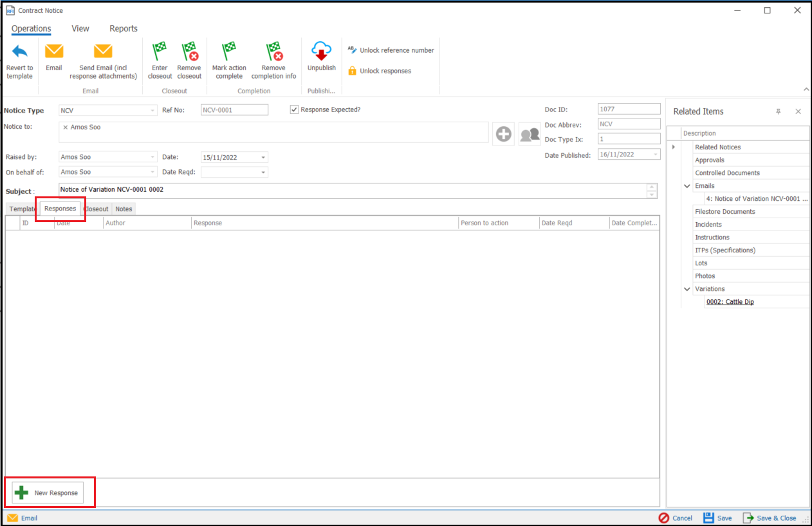The width and height of the screenshot is (812, 526).
Task: Open the Reports ribbon tab
Action: [124, 28]
